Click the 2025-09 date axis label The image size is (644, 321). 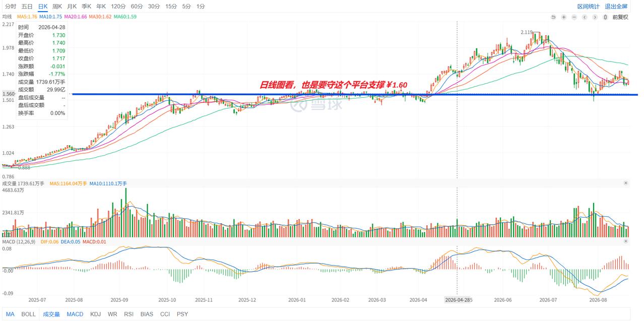(119, 299)
